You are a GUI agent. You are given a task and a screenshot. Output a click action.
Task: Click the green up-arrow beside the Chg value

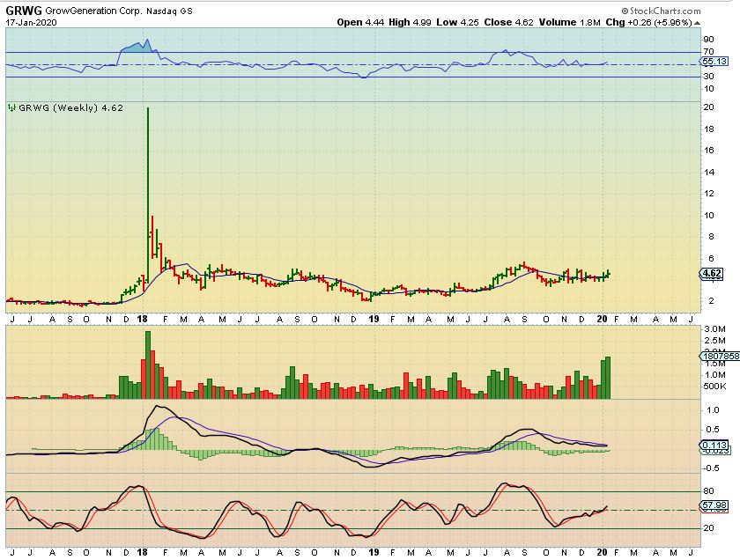pyautogui.click(x=697, y=23)
